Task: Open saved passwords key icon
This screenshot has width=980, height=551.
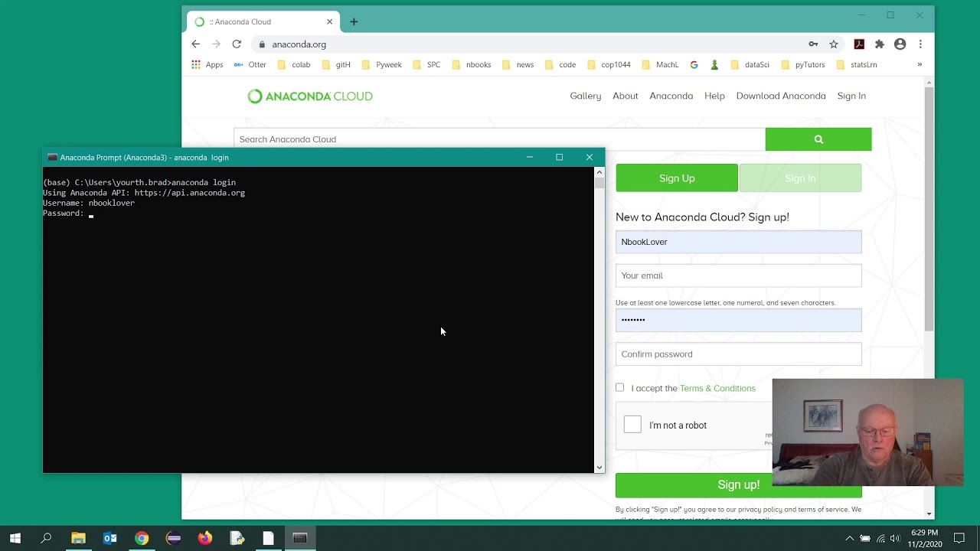Action: pos(813,44)
